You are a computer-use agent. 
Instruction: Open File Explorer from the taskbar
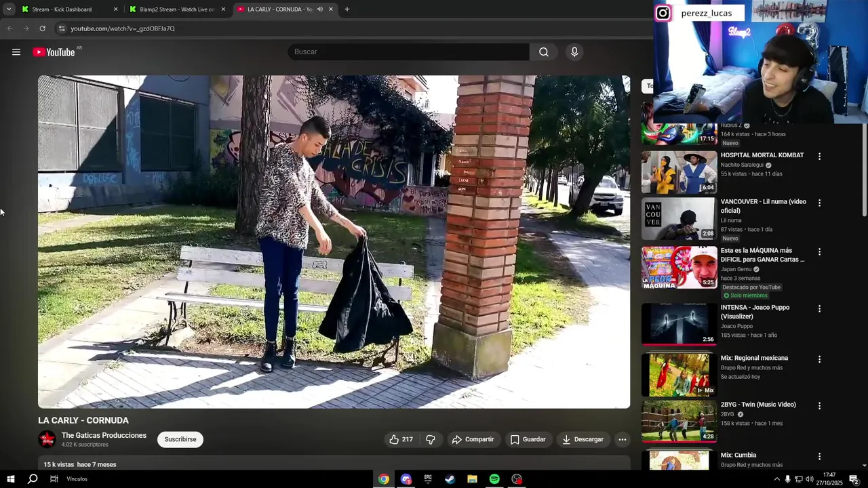[x=472, y=479]
